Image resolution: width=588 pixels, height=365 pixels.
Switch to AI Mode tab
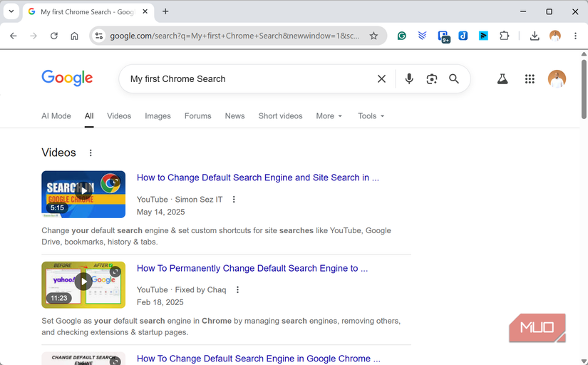[56, 116]
